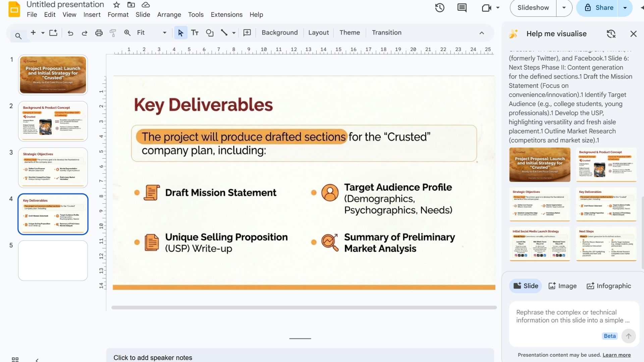Open the Arrange menu
The image size is (644, 362).
(x=169, y=15)
